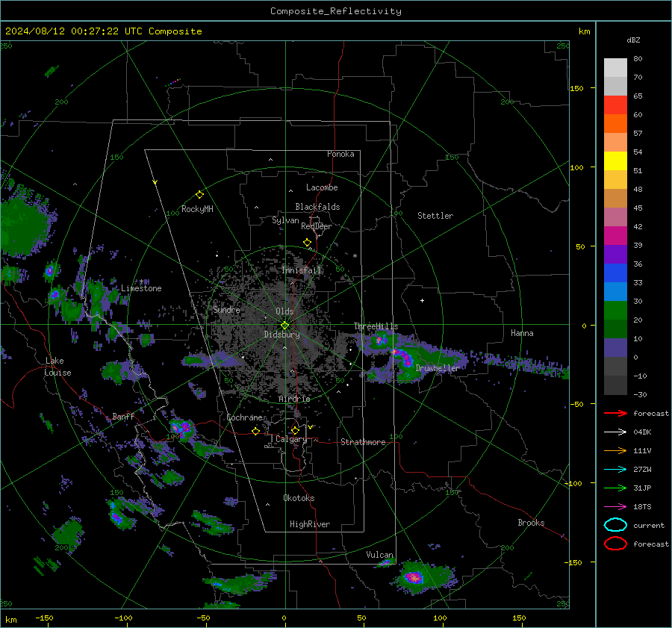Click the 04DK legend text

tap(642, 432)
